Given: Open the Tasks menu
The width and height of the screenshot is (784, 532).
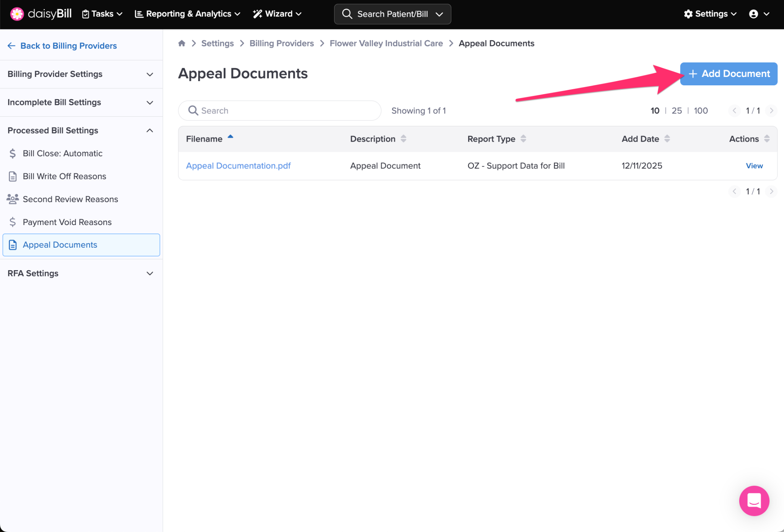Looking at the screenshot, I should [x=102, y=14].
